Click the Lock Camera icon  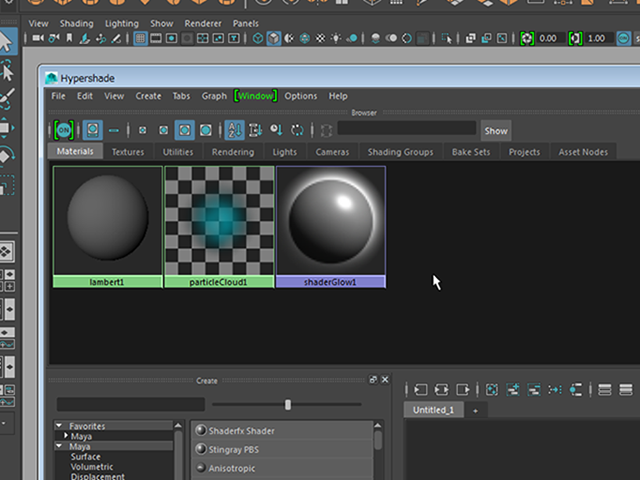(x=53, y=38)
